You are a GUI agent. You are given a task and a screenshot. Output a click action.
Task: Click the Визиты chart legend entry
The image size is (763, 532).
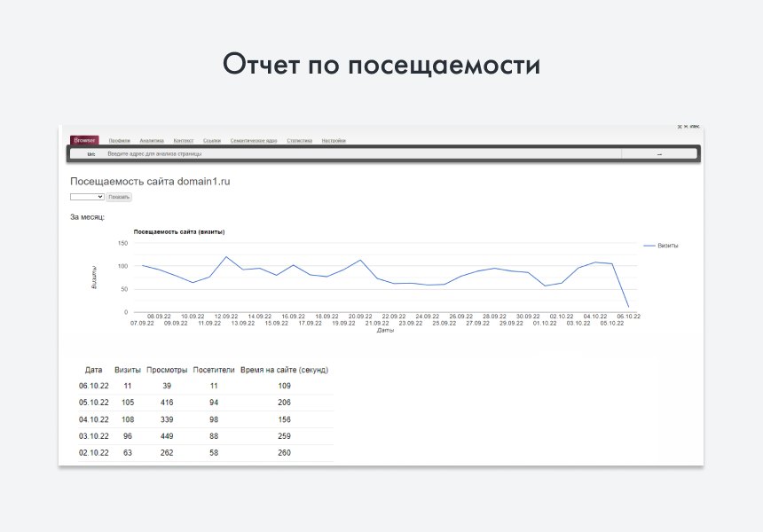(x=661, y=246)
